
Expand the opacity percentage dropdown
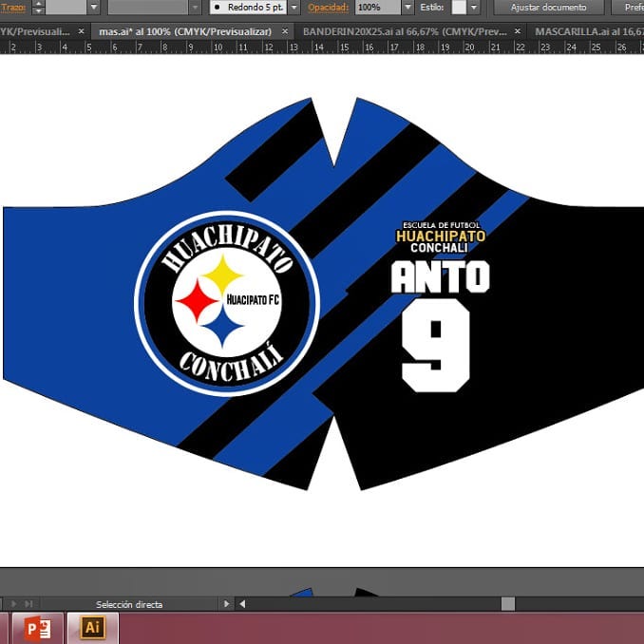coord(407,7)
